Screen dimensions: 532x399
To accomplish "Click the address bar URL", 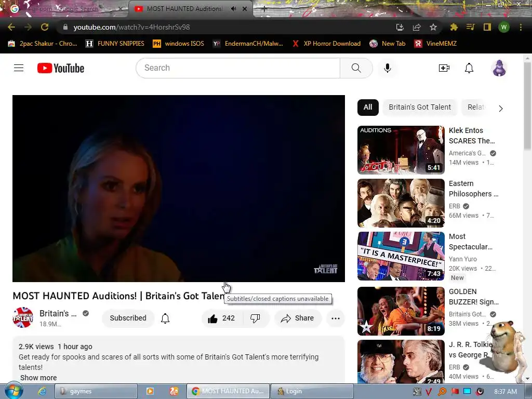I will 131,27.
